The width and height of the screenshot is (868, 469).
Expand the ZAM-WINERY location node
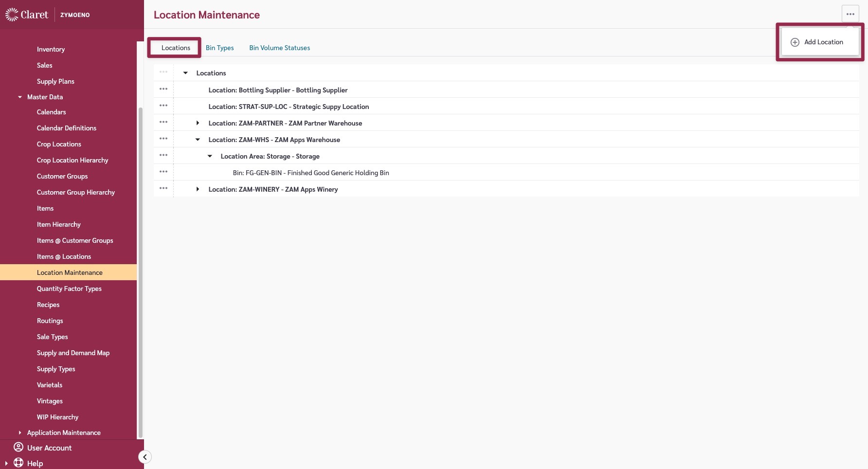pyautogui.click(x=198, y=189)
